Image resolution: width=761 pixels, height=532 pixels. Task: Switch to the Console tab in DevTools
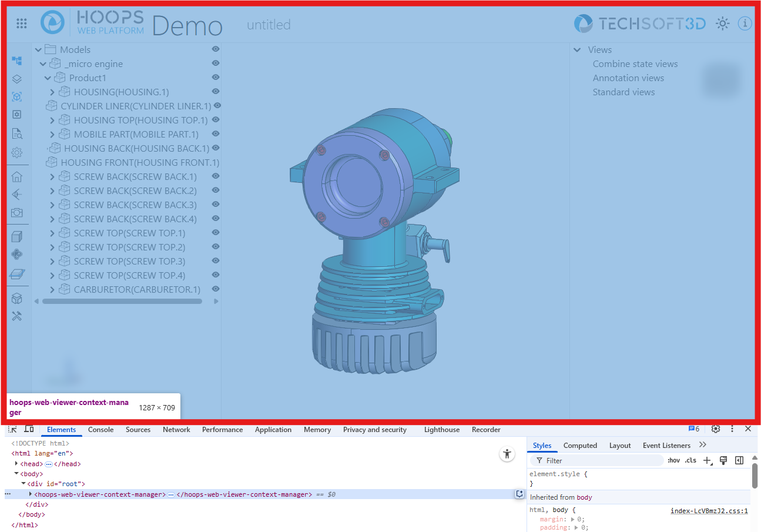[100, 430]
